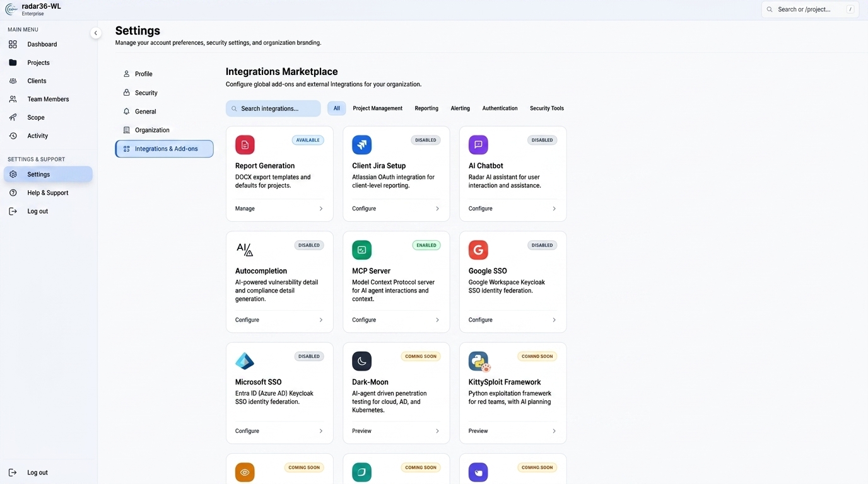Click the ENABLED badge on MCP Server

(x=426, y=245)
